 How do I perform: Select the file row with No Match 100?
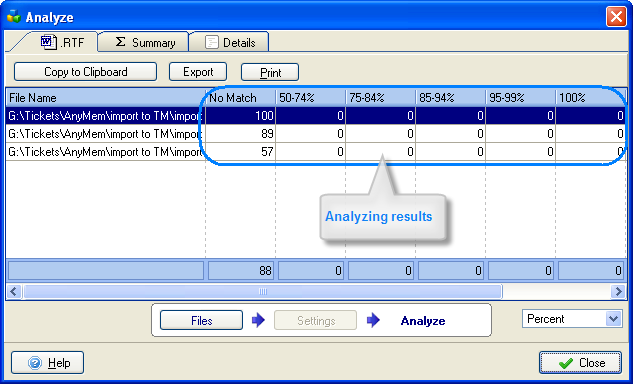click(316, 116)
